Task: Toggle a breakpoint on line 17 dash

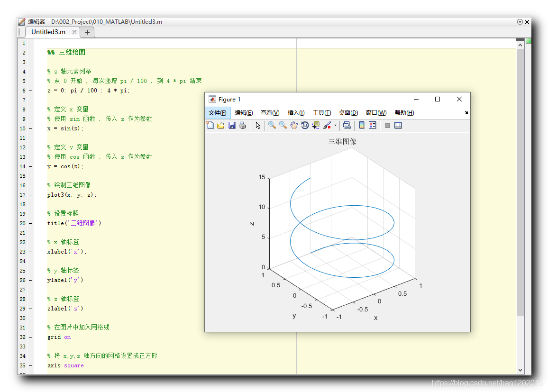Action: coord(31,195)
